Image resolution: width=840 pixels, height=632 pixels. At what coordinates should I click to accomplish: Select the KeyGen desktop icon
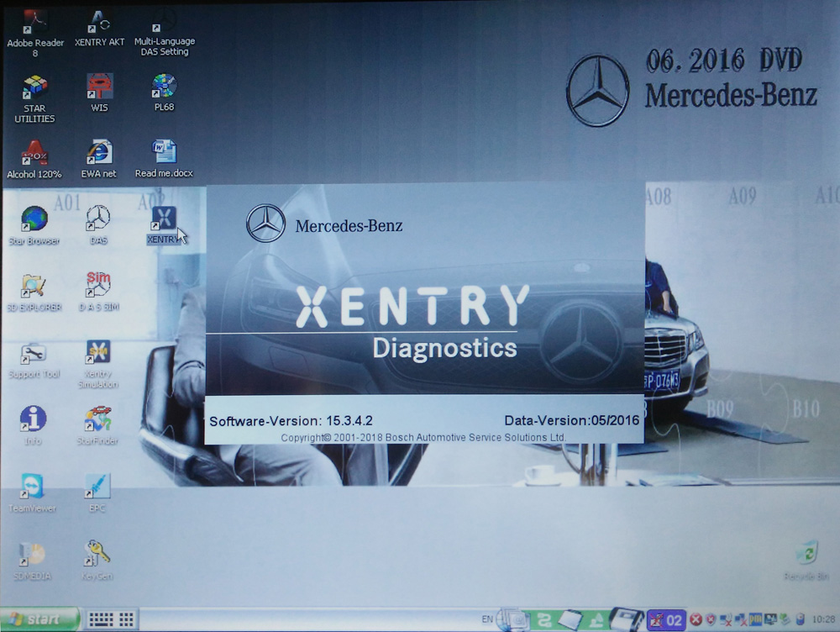coord(97,561)
